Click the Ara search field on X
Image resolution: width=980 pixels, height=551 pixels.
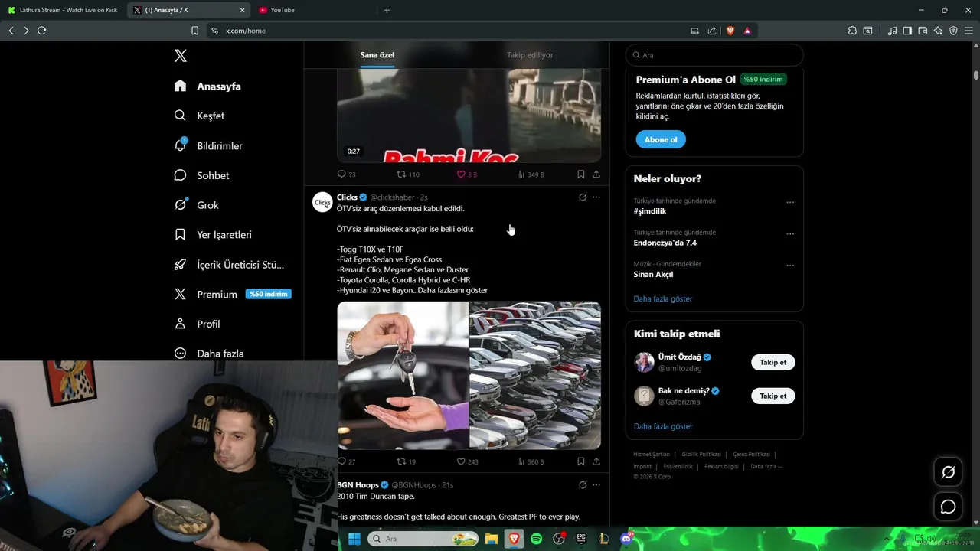click(714, 55)
